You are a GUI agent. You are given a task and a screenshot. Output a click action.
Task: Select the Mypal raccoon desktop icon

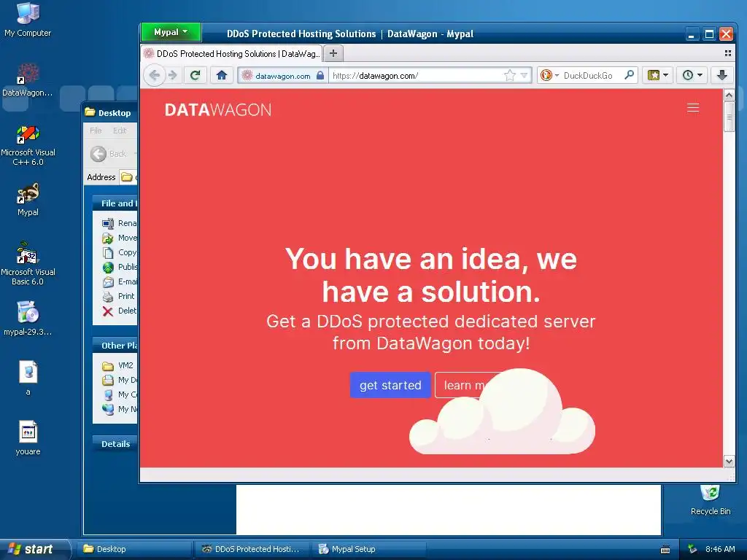tap(28, 200)
